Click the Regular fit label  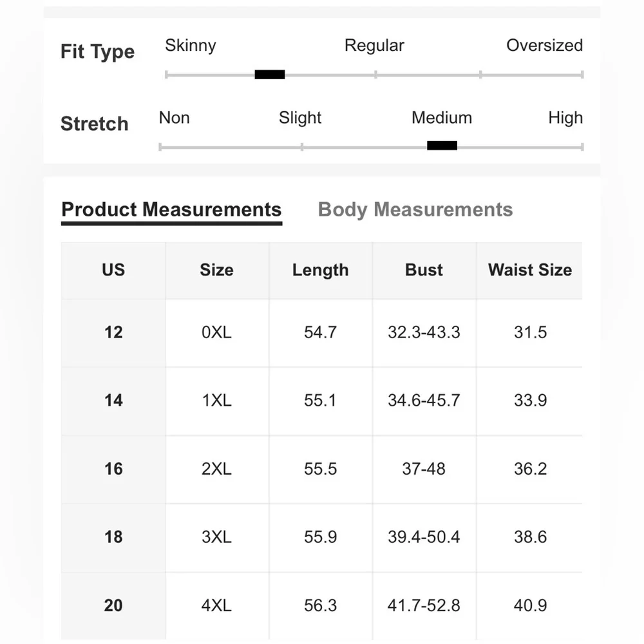tap(374, 46)
